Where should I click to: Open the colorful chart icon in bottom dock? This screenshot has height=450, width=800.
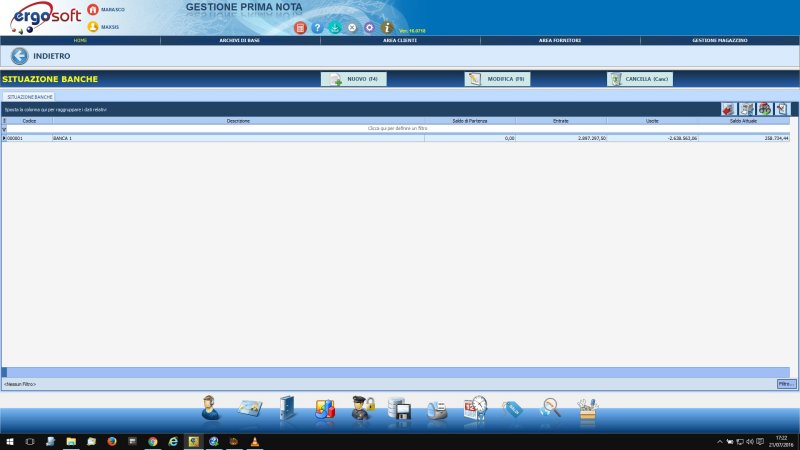324,409
